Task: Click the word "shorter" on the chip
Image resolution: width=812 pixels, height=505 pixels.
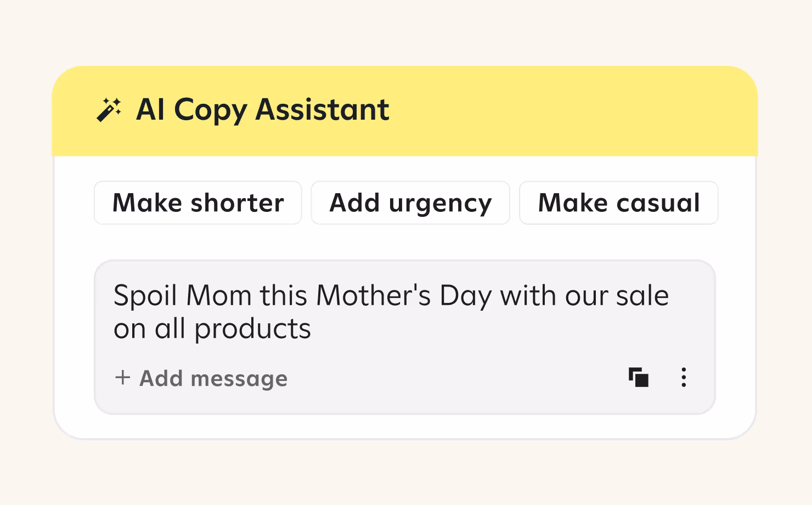Action: click(x=237, y=203)
